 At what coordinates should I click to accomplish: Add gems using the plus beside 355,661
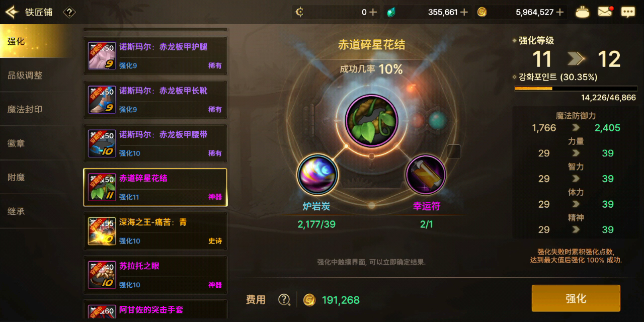point(464,12)
